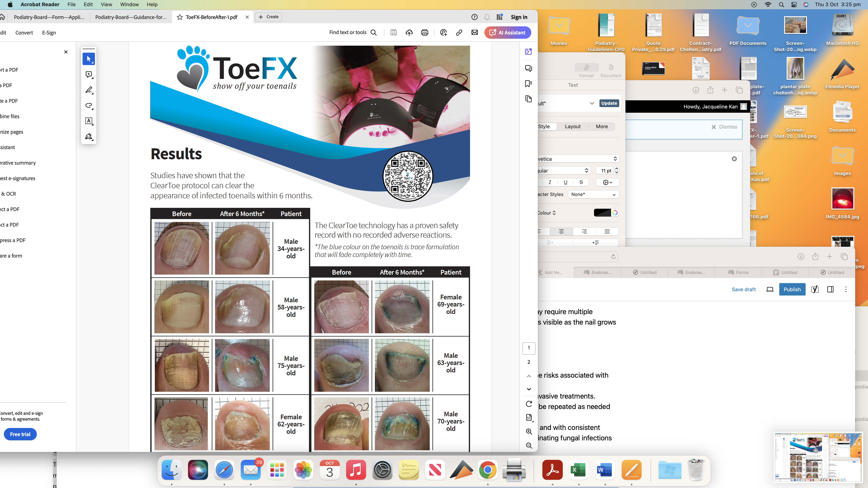Click Publish in WordPress editor
This screenshot has height=488, width=868.
click(x=792, y=289)
